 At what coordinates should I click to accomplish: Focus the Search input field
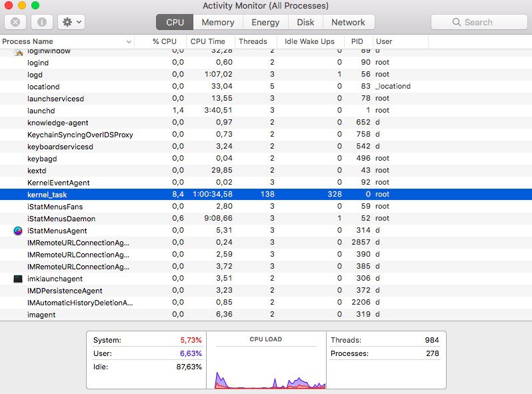click(479, 22)
